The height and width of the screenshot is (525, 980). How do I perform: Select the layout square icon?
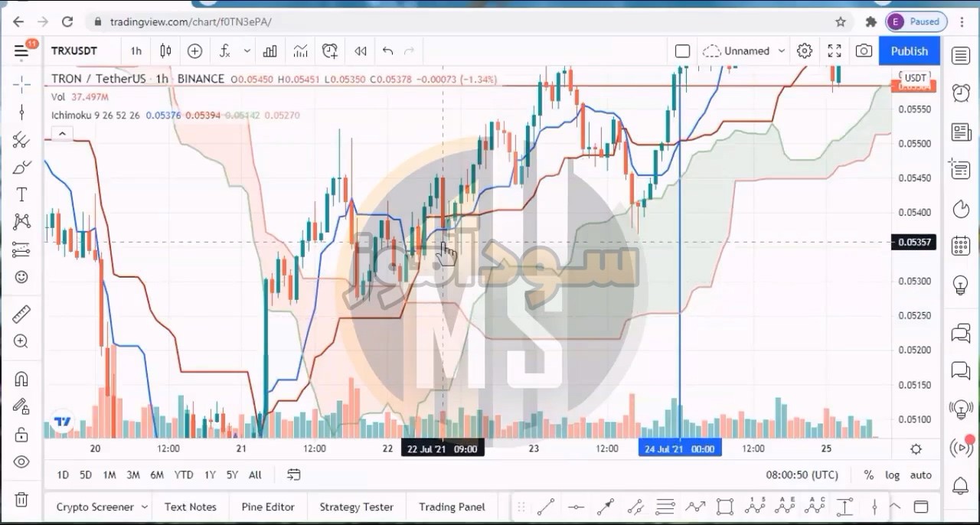(682, 51)
